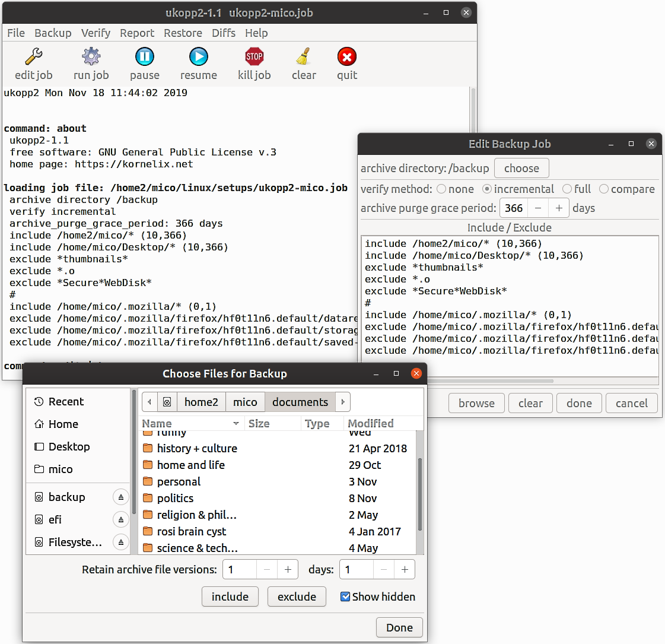Clear the output with broom icon

(304, 57)
